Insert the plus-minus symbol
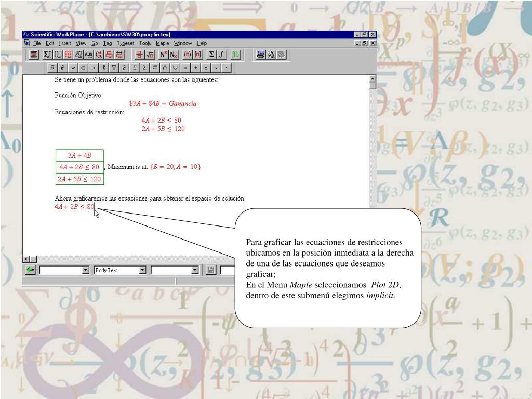The width and height of the screenshot is (532, 399). tap(206, 68)
